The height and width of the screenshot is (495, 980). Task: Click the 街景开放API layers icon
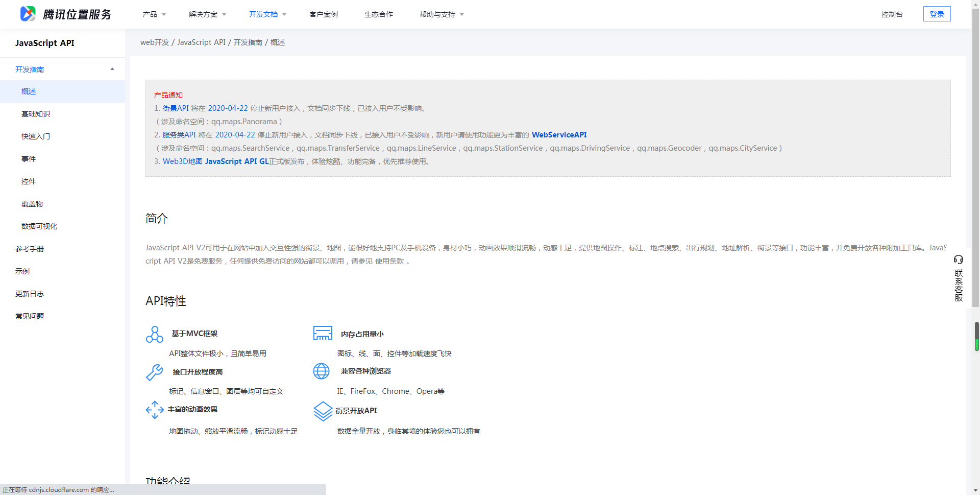pyautogui.click(x=323, y=411)
